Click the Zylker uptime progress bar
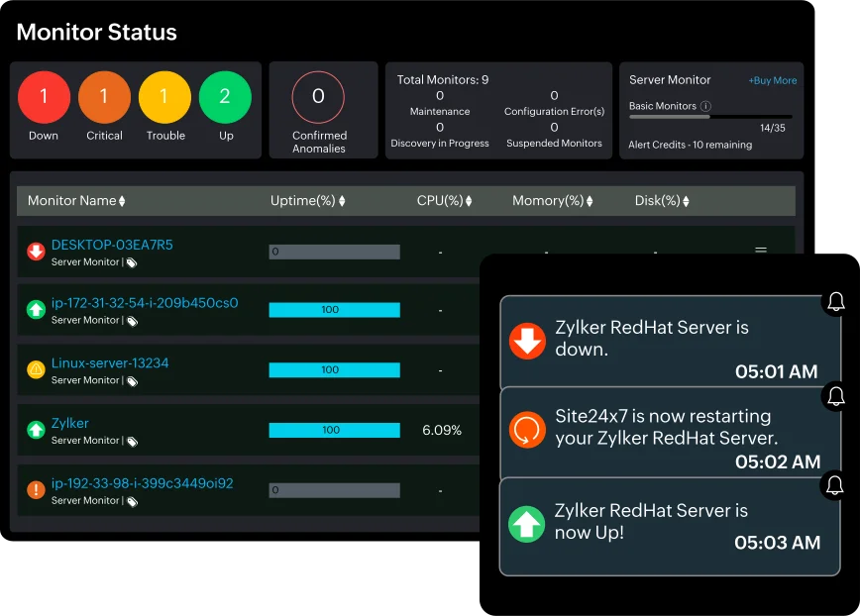Screen dimensions: 860x616 tap(334, 430)
